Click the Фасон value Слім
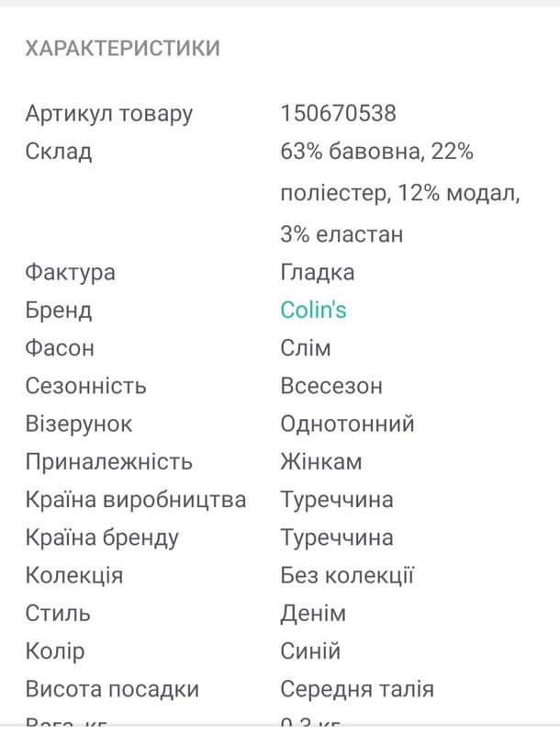Viewport: 560px width, 735px height. tap(306, 348)
